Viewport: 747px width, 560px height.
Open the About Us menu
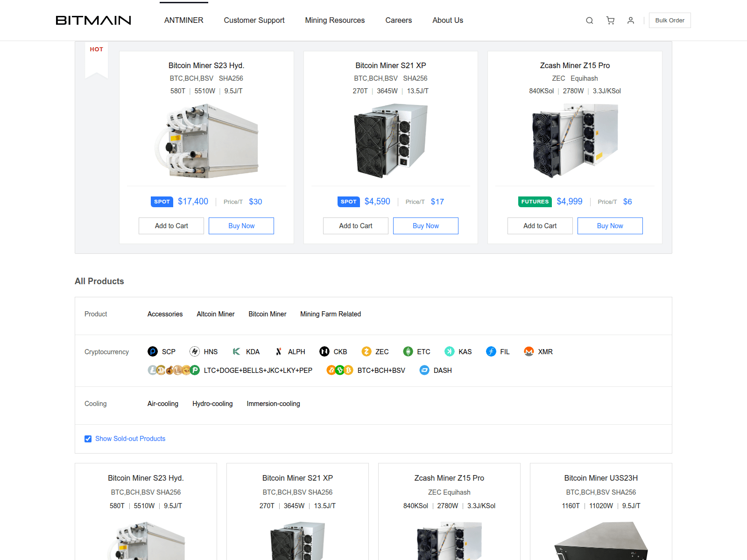448,21
